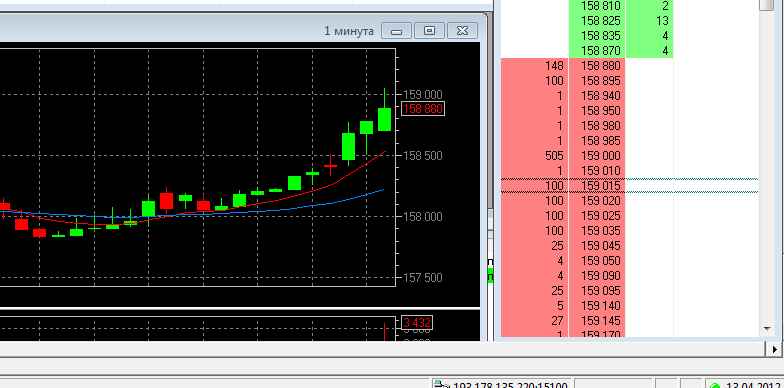The image size is (784, 388).
Task: Click the latest green candlestick near 159 000
Action: click(384, 119)
